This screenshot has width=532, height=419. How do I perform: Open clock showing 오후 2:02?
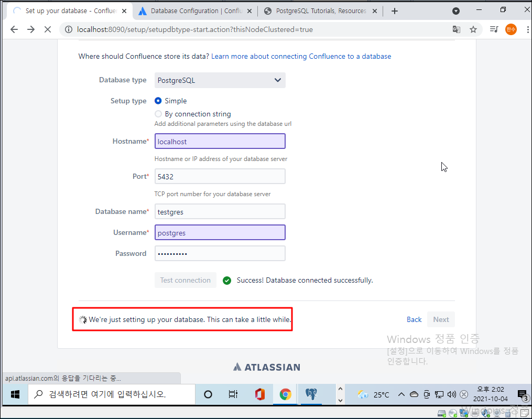(491, 394)
